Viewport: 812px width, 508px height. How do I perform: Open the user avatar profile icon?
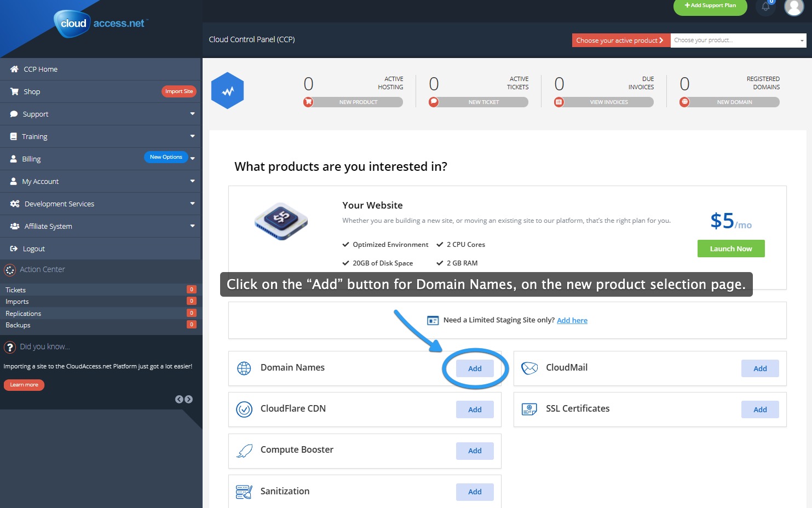[794, 7]
